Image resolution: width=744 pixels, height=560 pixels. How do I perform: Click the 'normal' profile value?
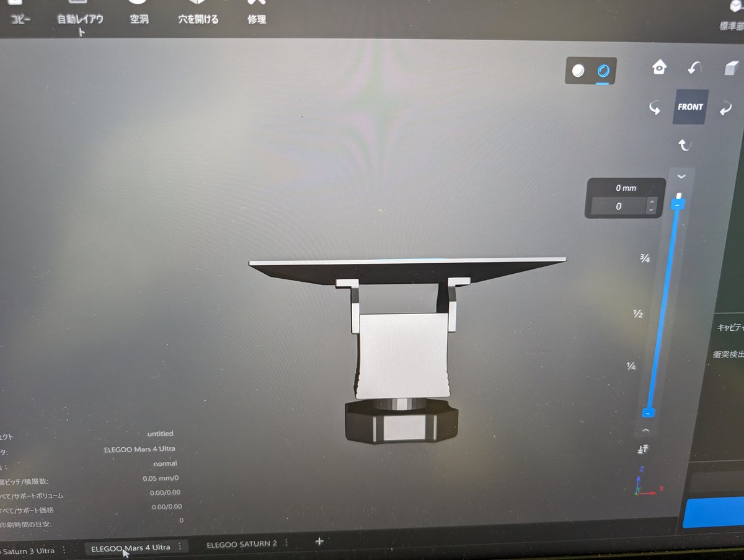(165, 463)
